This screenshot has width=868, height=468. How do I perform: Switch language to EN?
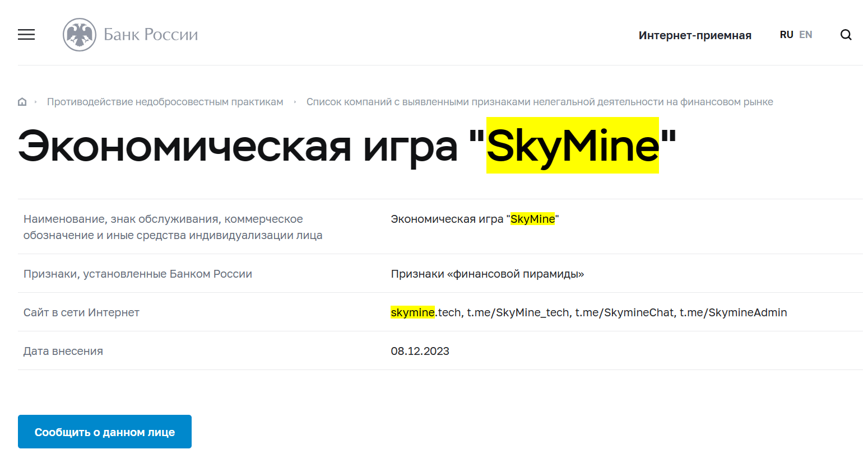(x=806, y=35)
